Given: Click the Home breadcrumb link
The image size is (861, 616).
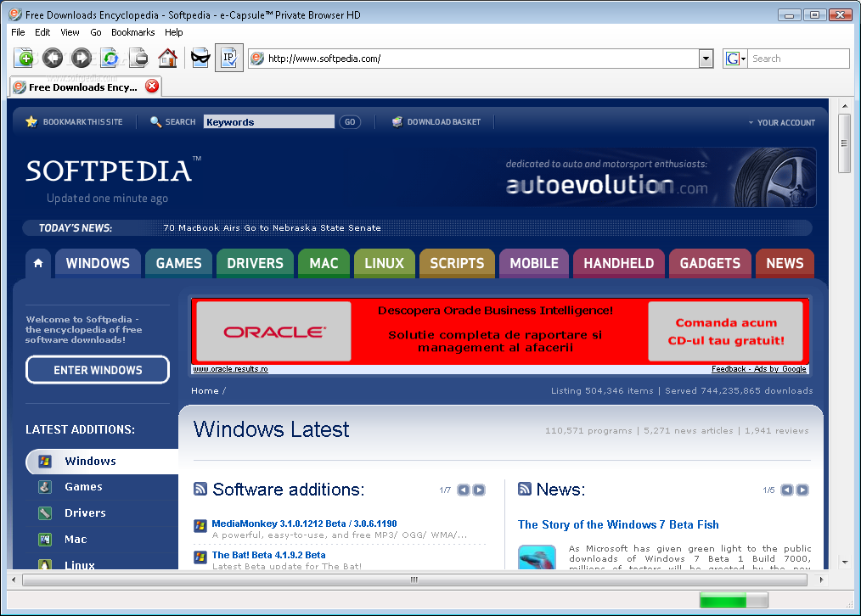Looking at the screenshot, I should [205, 390].
